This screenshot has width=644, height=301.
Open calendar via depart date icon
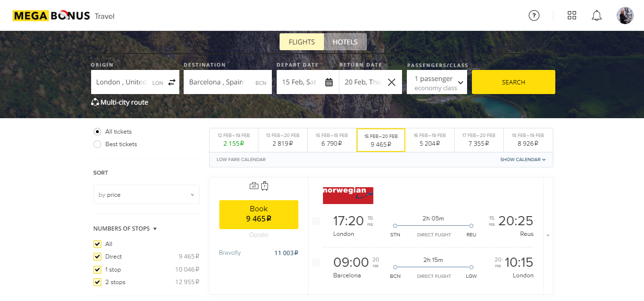[x=329, y=82]
